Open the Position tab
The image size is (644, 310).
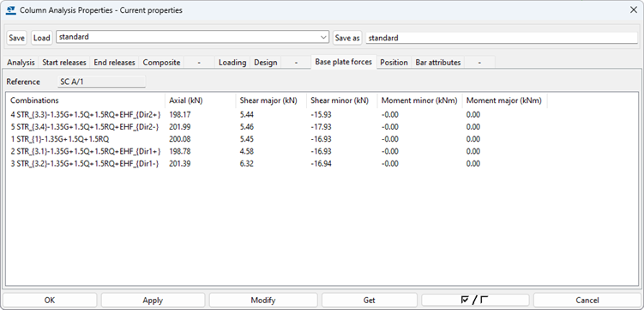[x=394, y=63]
